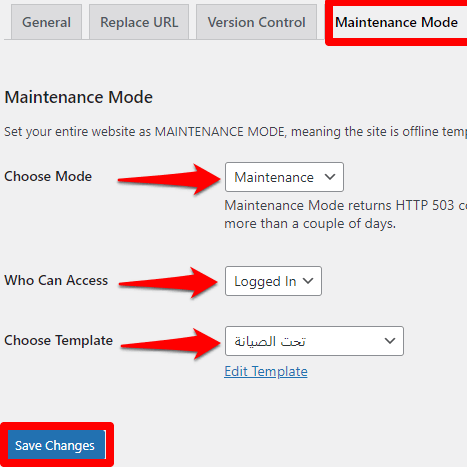The height and width of the screenshot is (467, 467).
Task: Click the HTTP 503 description text
Action: (345, 214)
